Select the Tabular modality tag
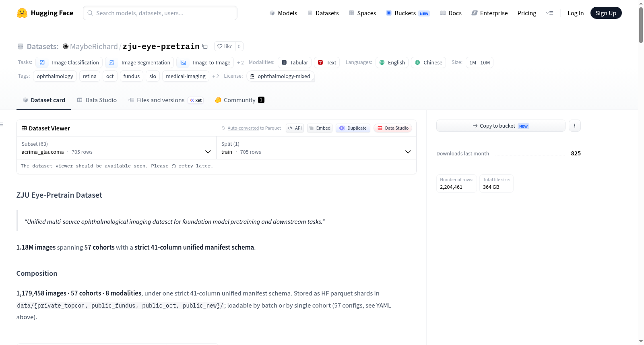 [295, 62]
